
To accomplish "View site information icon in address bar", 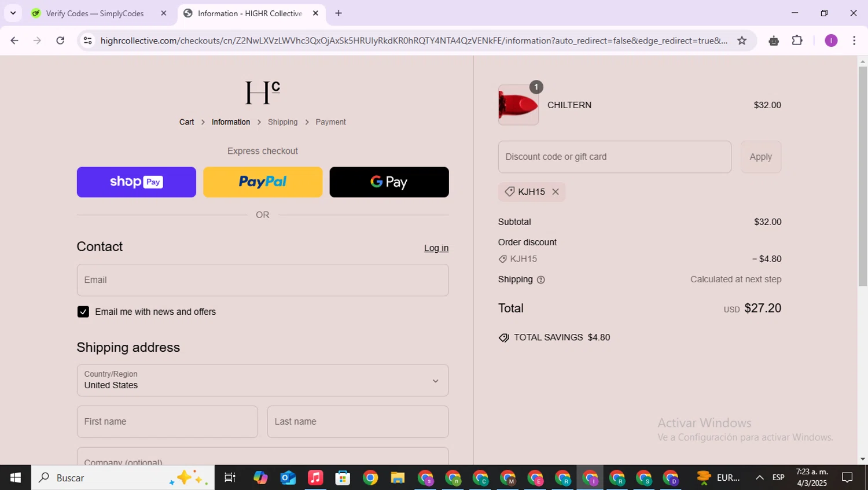I will 87,40.
